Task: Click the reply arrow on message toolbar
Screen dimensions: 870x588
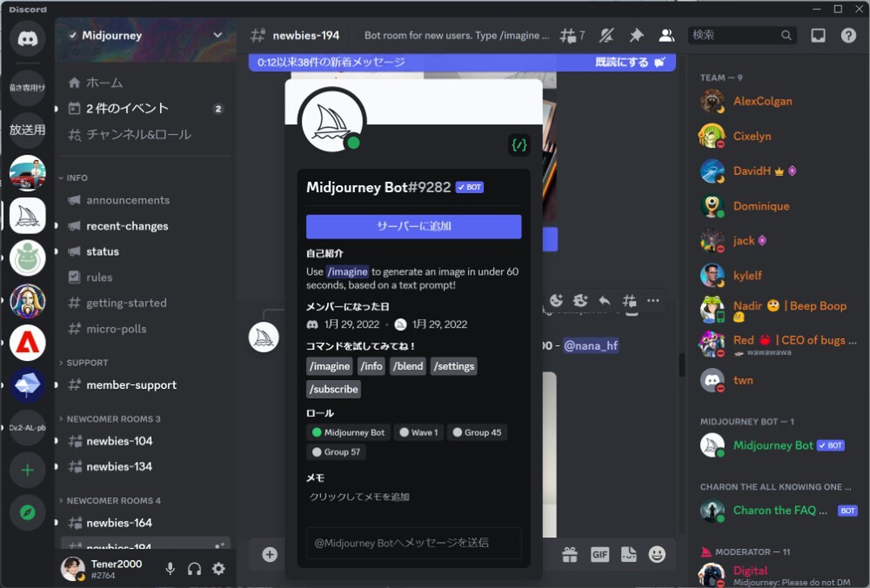Action: 605,301
